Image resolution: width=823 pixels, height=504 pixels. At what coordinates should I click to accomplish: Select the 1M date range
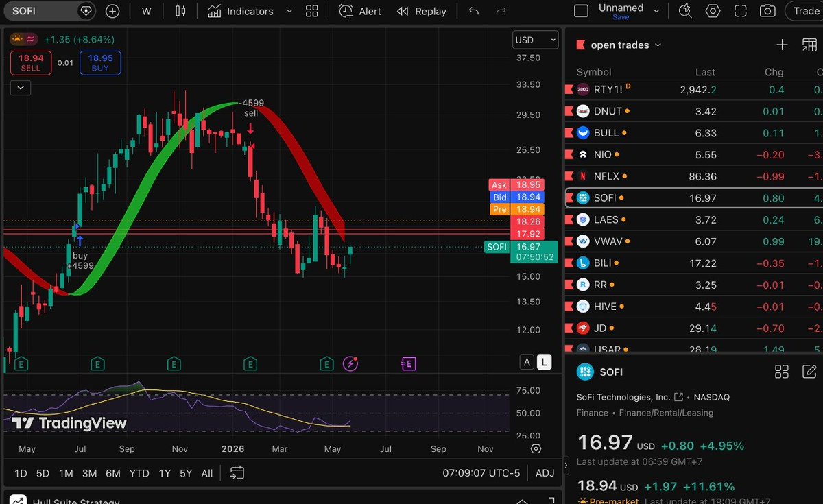point(66,473)
